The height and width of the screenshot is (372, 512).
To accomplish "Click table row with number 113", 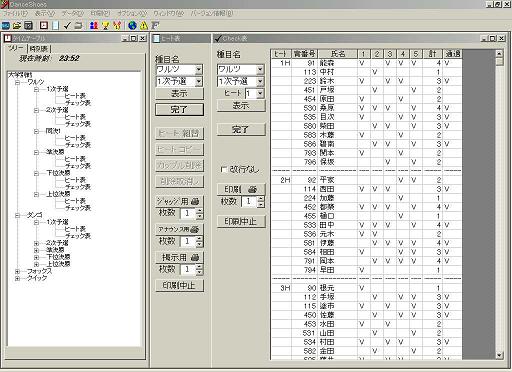I will pyautogui.click(x=367, y=72).
